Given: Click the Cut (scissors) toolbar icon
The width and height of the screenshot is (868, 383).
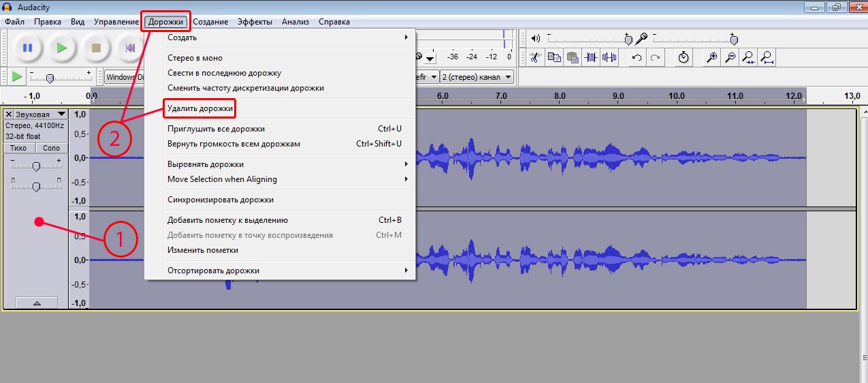Looking at the screenshot, I should coord(535,57).
